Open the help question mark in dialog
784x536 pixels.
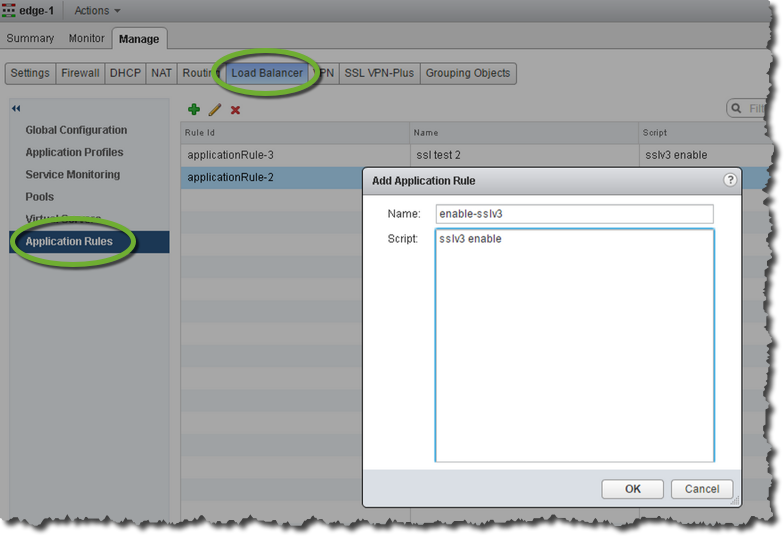point(730,180)
